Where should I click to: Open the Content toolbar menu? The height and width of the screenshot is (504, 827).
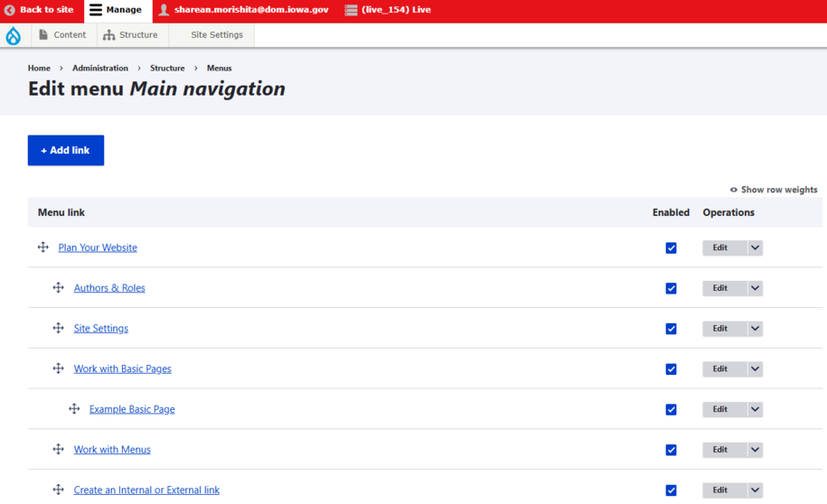[61, 35]
